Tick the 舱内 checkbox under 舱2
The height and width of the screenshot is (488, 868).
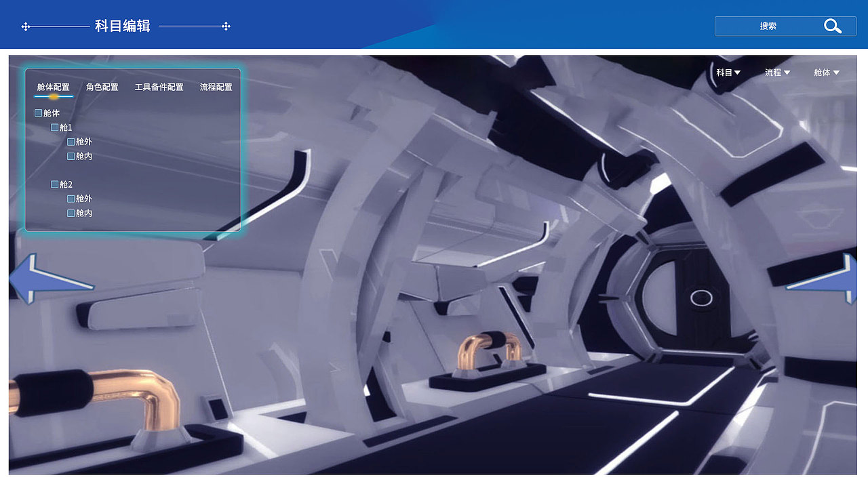(x=71, y=213)
